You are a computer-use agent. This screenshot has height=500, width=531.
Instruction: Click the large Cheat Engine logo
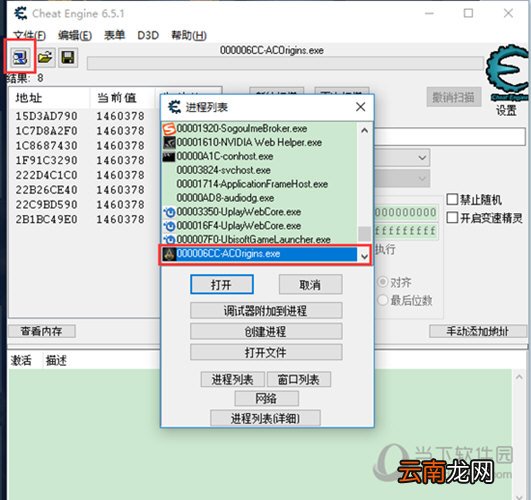point(507,72)
